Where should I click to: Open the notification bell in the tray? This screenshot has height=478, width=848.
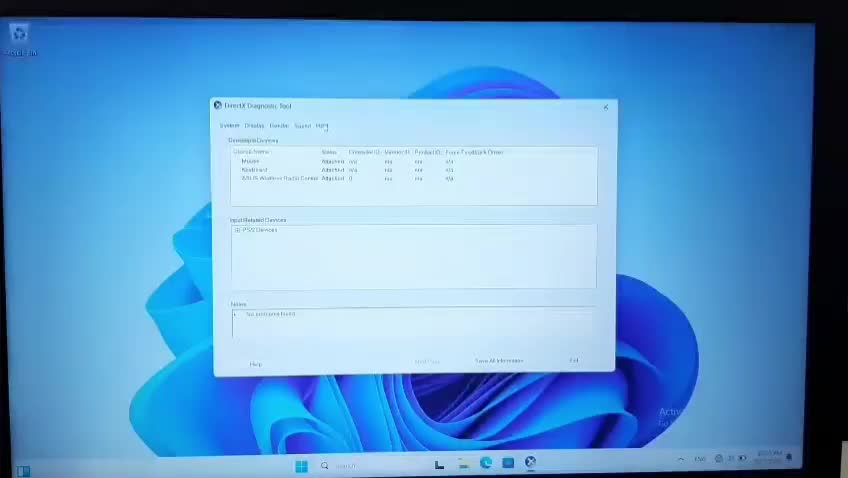point(789,457)
